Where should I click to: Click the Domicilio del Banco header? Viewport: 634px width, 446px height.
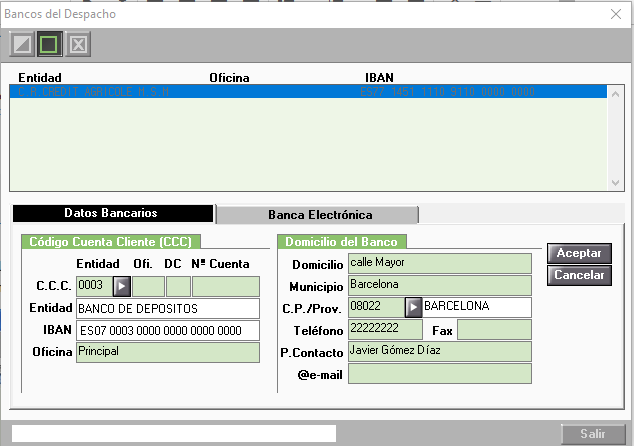point(342,242)
